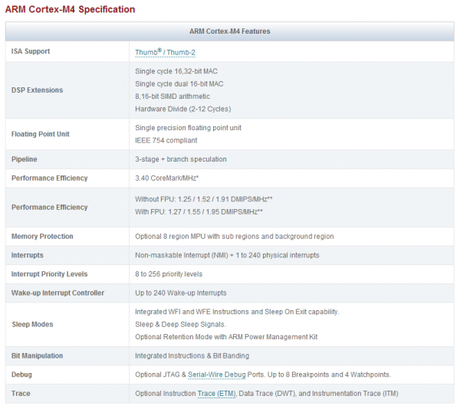Viewport: 460px width, 409px height.
Task: Click the Trace row label
Action: coord(21,394)
